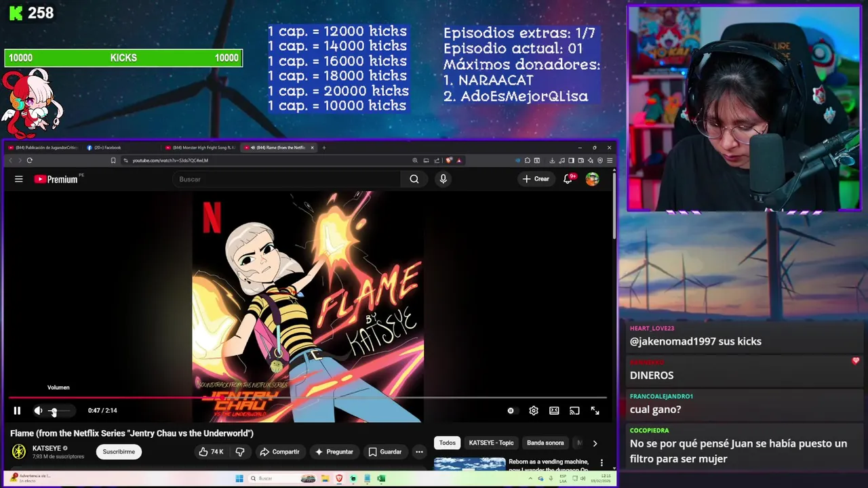Open the KATSEYE channel name link
868x488 pixels.
tap(47, 448)
